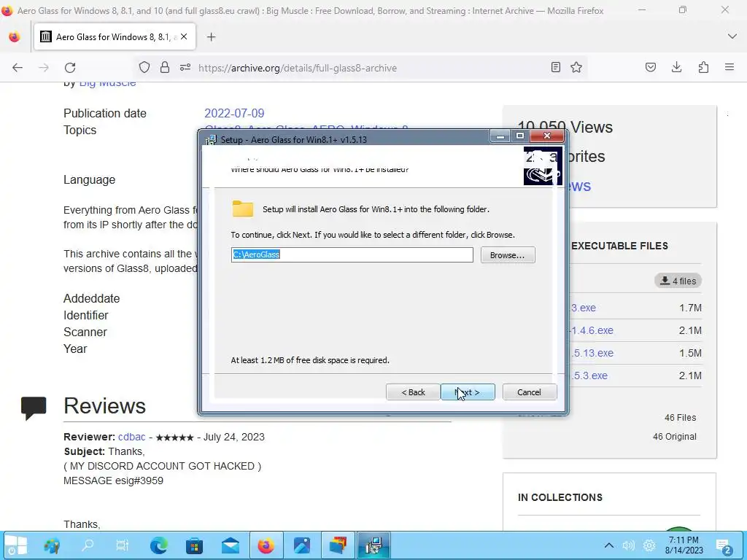Bookmark this page with star icon
747x560 pixels.
576,67
